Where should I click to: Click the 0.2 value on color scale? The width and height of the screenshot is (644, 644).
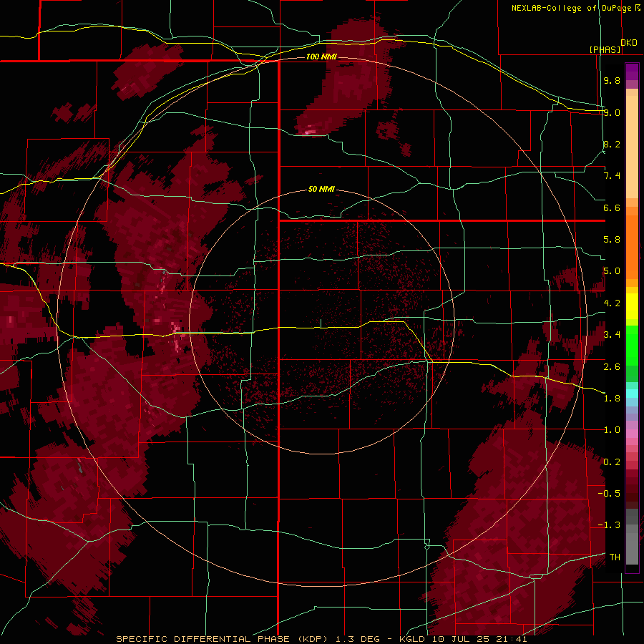pyautogui.click(x=612, y=462)
